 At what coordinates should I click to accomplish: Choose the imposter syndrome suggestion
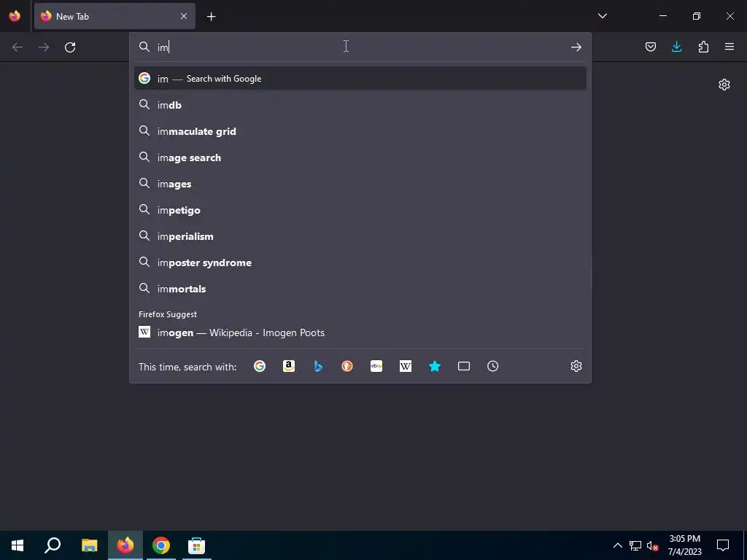click(360, 262)
